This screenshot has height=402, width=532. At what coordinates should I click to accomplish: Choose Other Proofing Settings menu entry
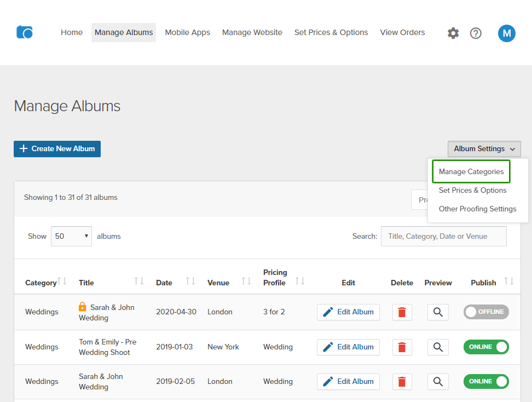(x=477, y=209)
